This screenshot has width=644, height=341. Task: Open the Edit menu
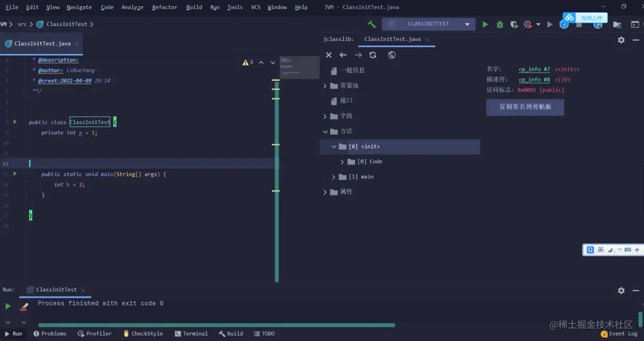coord(32,7)
